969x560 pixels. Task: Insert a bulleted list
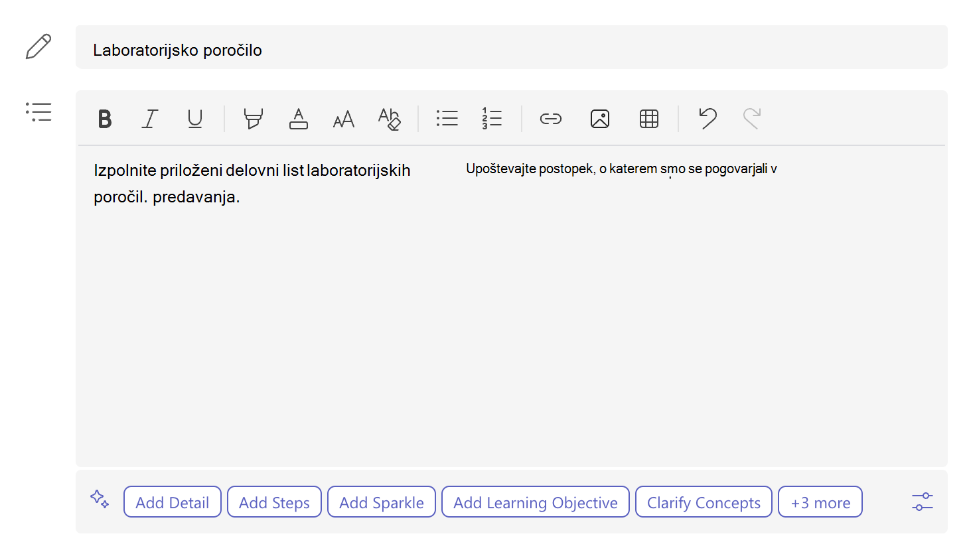click(447, 119)
